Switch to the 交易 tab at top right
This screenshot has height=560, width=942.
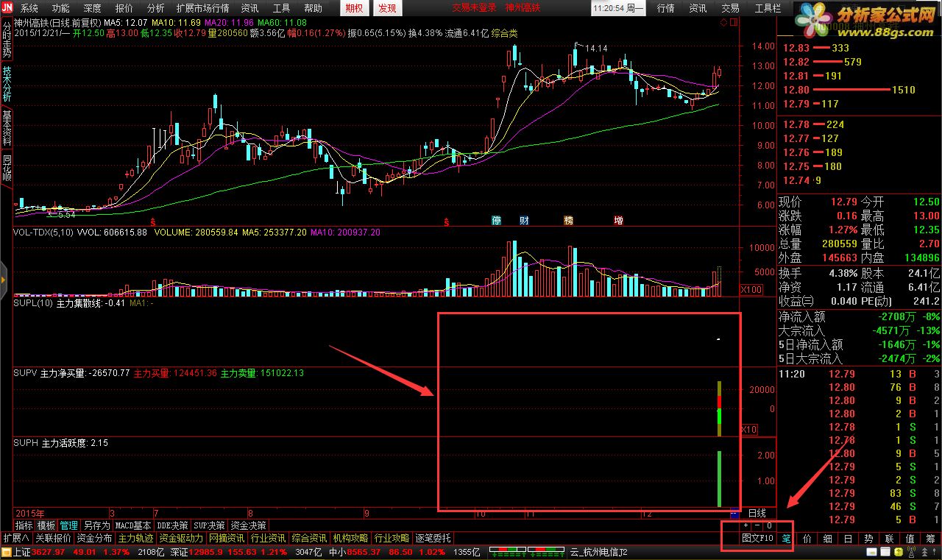point(730,8)
